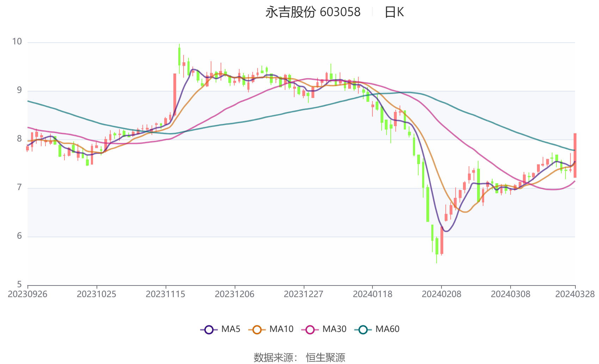Click the 20231115 date axis label

(166, 294)
